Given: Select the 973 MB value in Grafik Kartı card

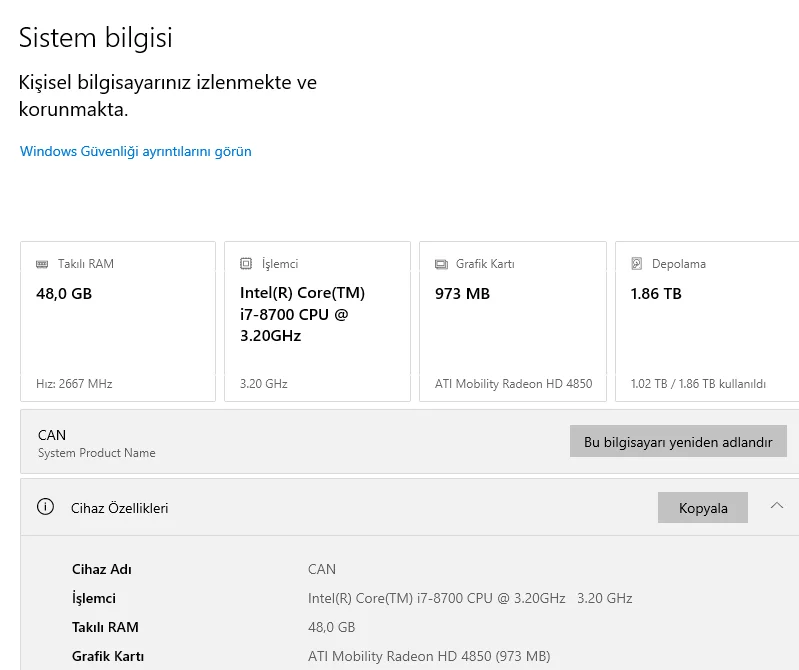Looking at the screenshot, I should click(462, 294).
